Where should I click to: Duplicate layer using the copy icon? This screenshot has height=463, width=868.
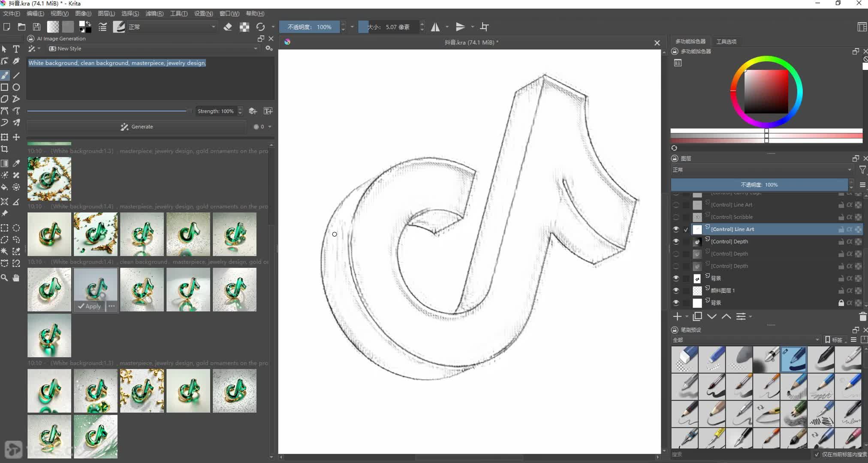(697, 316)
